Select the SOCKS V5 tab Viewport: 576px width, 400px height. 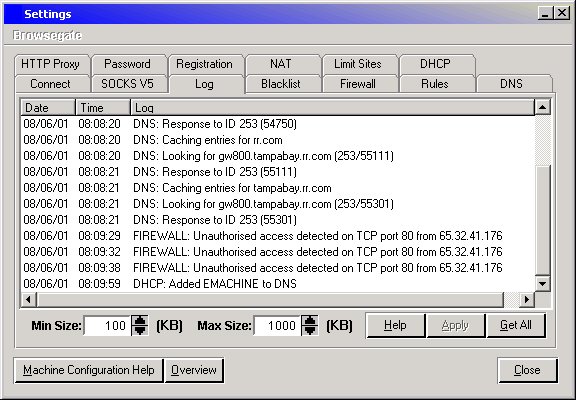[x=129, y=84]
